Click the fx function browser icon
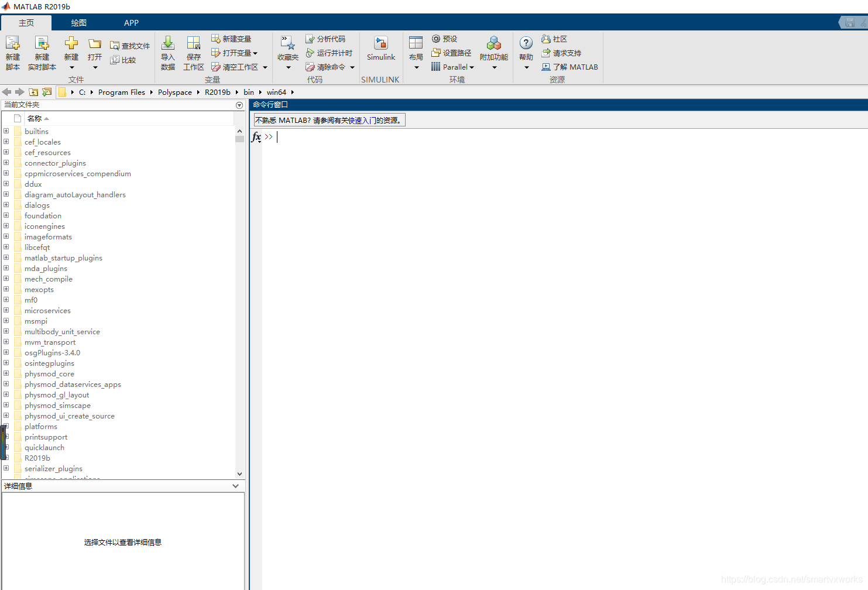This screenshot has height=590, width=868. click(x=256, y=137)
